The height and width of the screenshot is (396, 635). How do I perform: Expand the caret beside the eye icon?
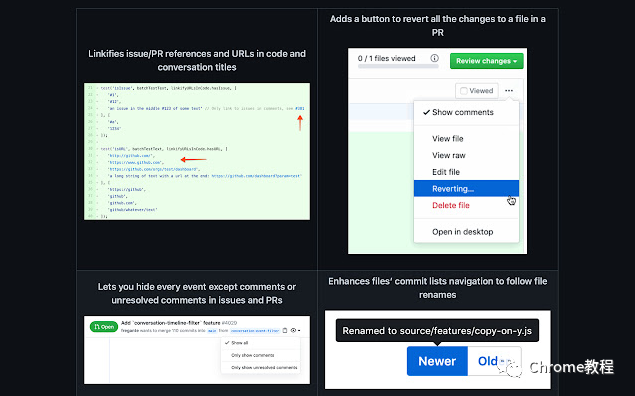(299, 331)
